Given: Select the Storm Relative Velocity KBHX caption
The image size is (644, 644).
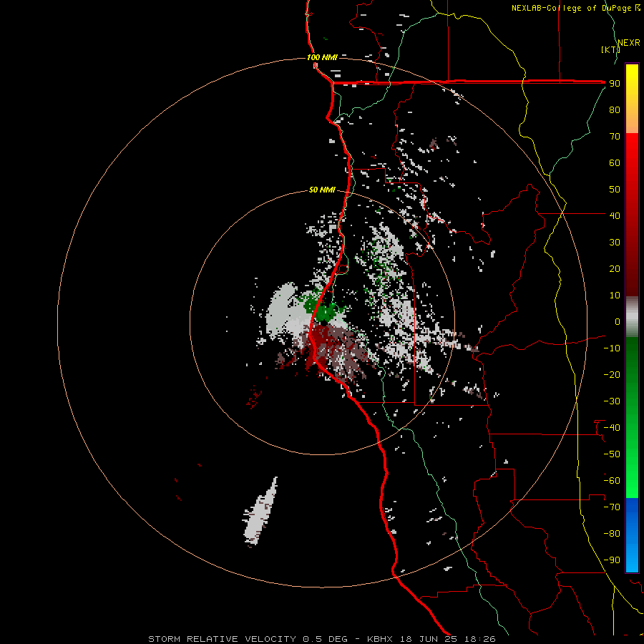Looking at the screenshot, I should click(321, 639).
